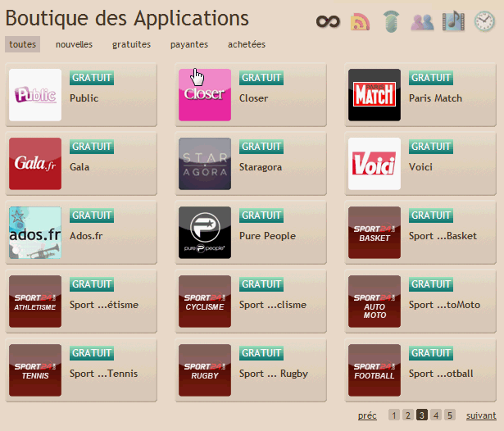Go to previous page via 'préc' link
This screenshot has width=504, height=431.
point(367,415)
